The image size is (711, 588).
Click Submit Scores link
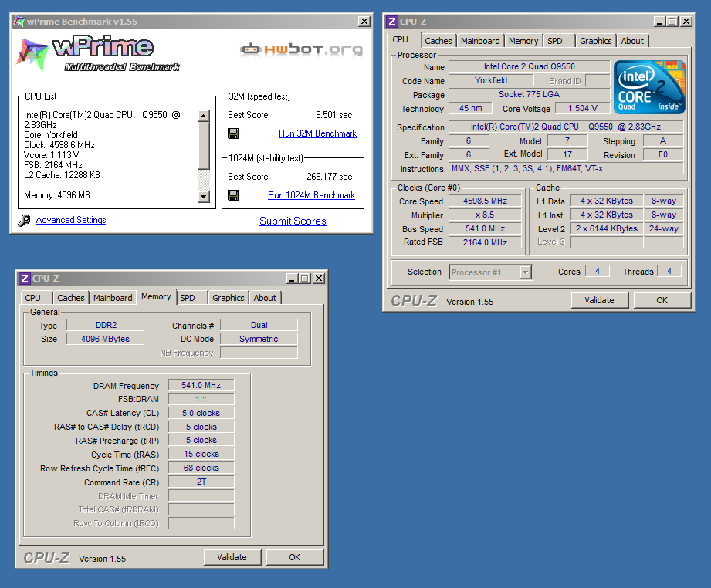pos(293,221)
